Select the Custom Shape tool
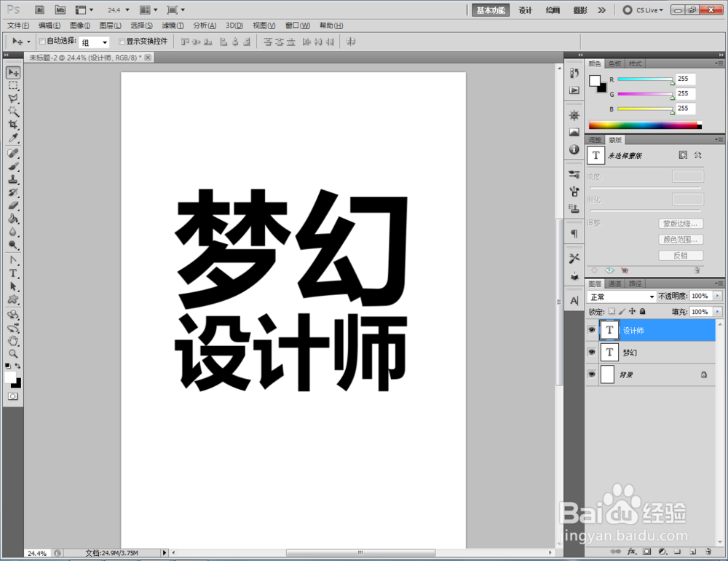Image resolution: width=728 pixels, height=561 pixels. coord(13,299)
